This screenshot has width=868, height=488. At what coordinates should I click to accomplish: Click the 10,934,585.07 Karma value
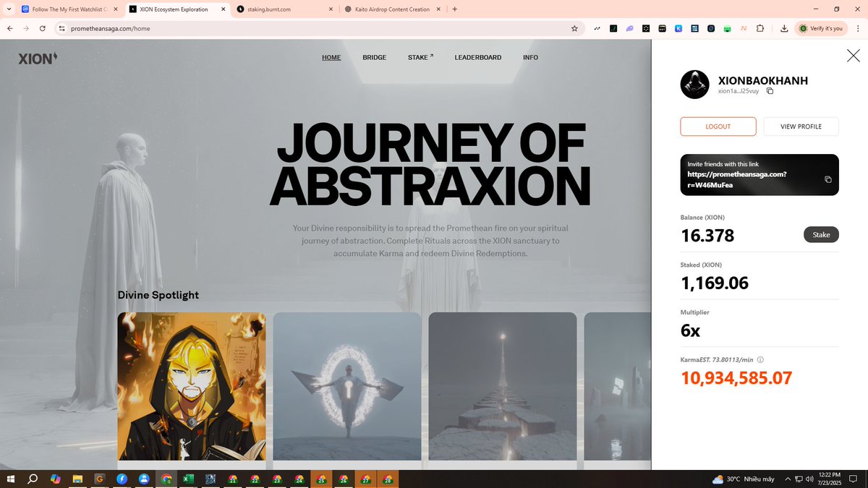(736, 377)
